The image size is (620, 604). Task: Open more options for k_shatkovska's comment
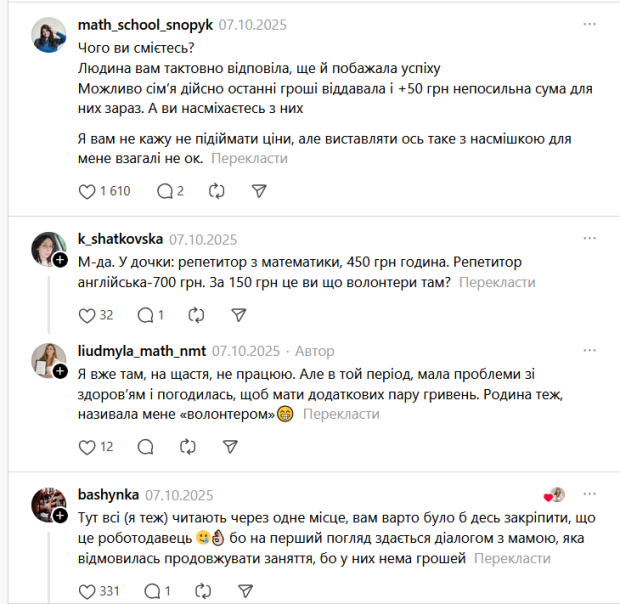tap(590, 239)
